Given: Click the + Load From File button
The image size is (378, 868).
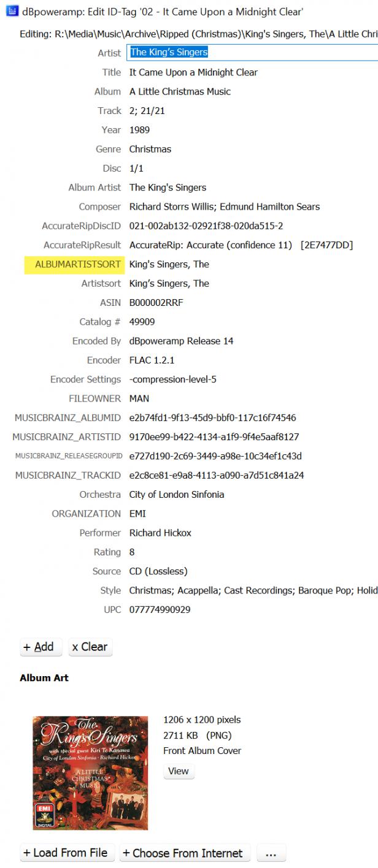Looking at the screenshot, I should pyautogui.click(x=66, y=853).
